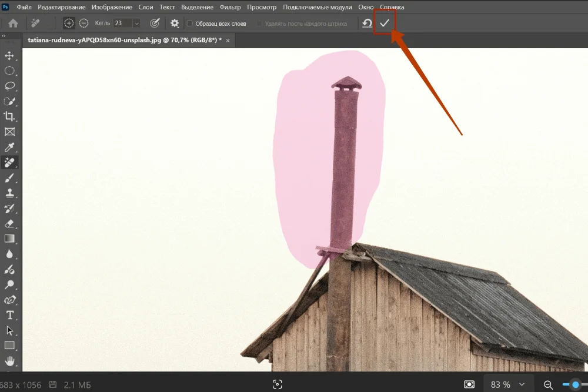Close the tatiana-rudneva document tab
This screenshot has width=588, height=392.
228,40
